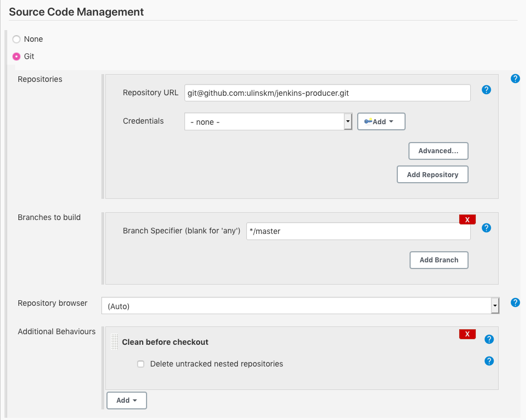
Task: Delete the Clean before checkout behaviour
Action: (467, 335)
